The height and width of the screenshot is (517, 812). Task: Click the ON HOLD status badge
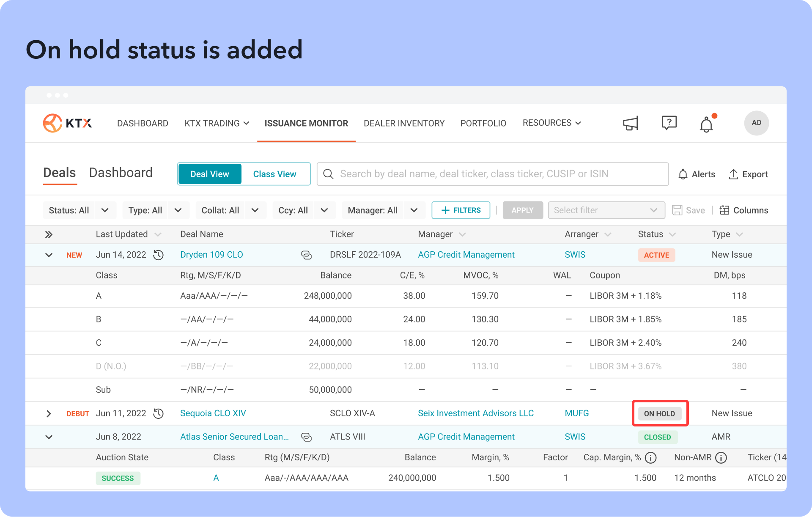pos(659,413)
